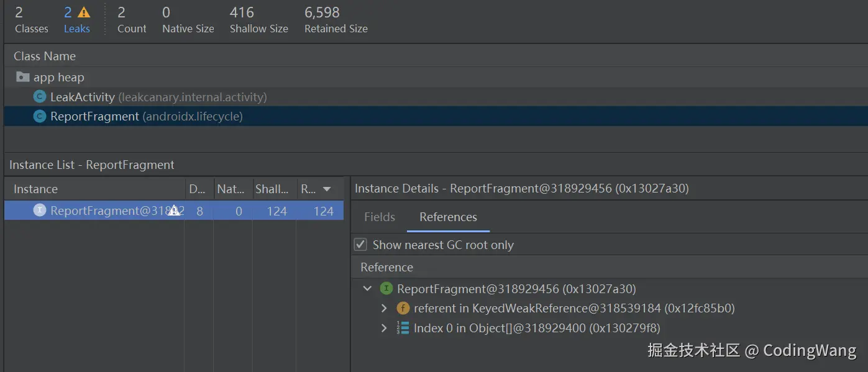Click the field icon for KeyedWeakReference referent
This screenshot has height=372, width=868.
click(403, 308)
